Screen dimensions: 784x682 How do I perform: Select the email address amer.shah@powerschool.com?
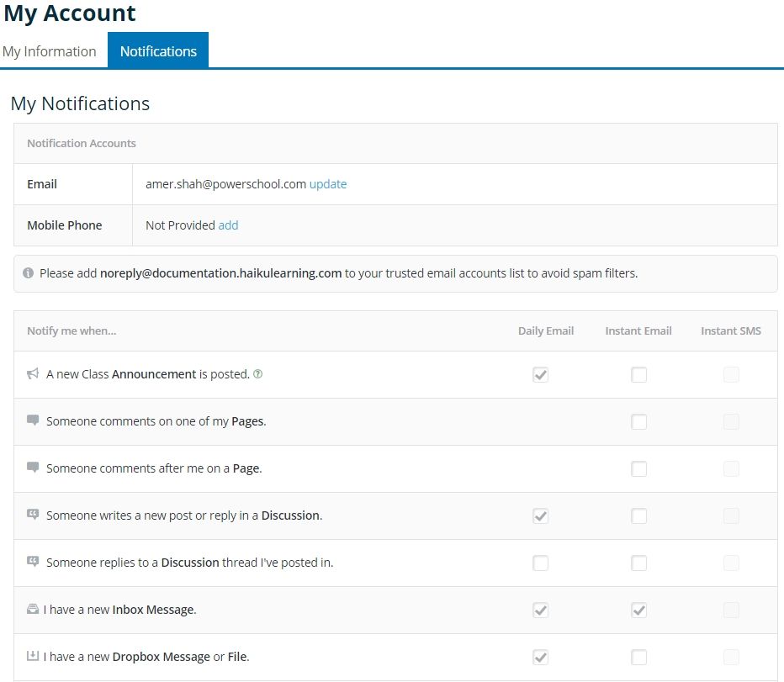click(x=225, y=184)
